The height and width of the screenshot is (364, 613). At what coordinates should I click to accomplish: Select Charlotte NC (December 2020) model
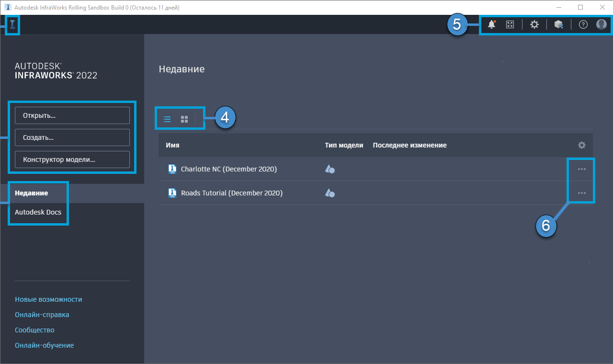click(229, 169)
